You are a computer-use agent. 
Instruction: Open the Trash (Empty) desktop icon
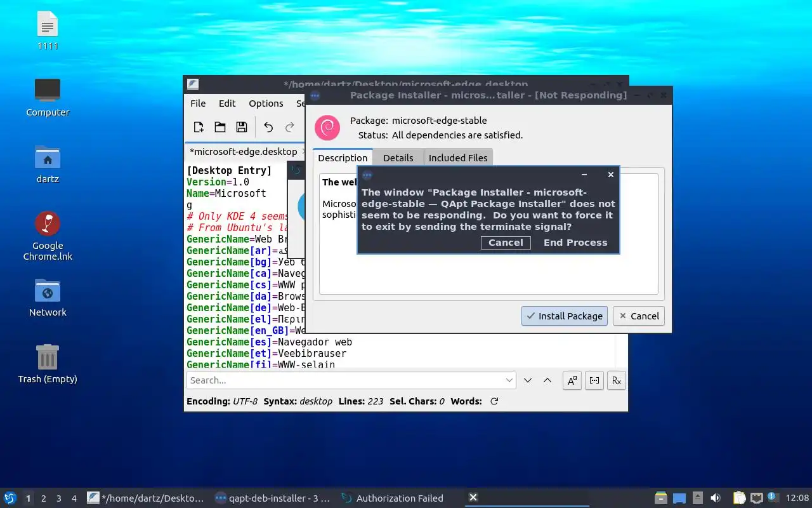tap(48, 364)
